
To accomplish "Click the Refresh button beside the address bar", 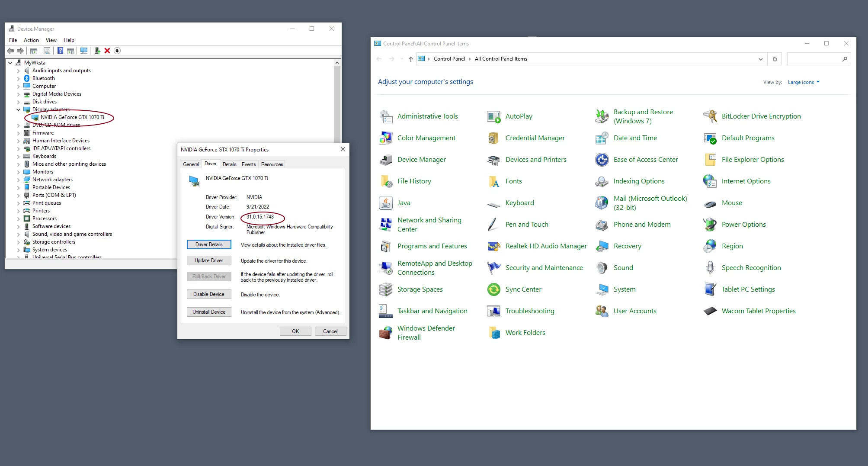I will [775, 59].
